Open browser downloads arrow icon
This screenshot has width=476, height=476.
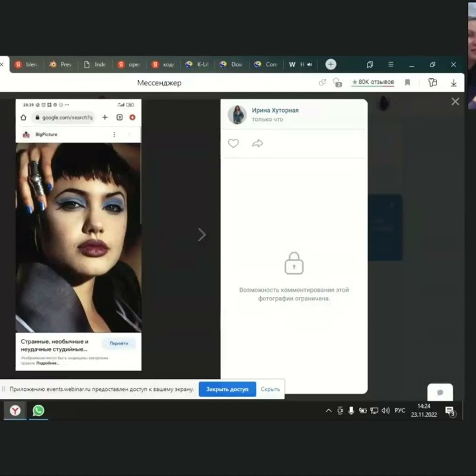[x=453, y=83]
